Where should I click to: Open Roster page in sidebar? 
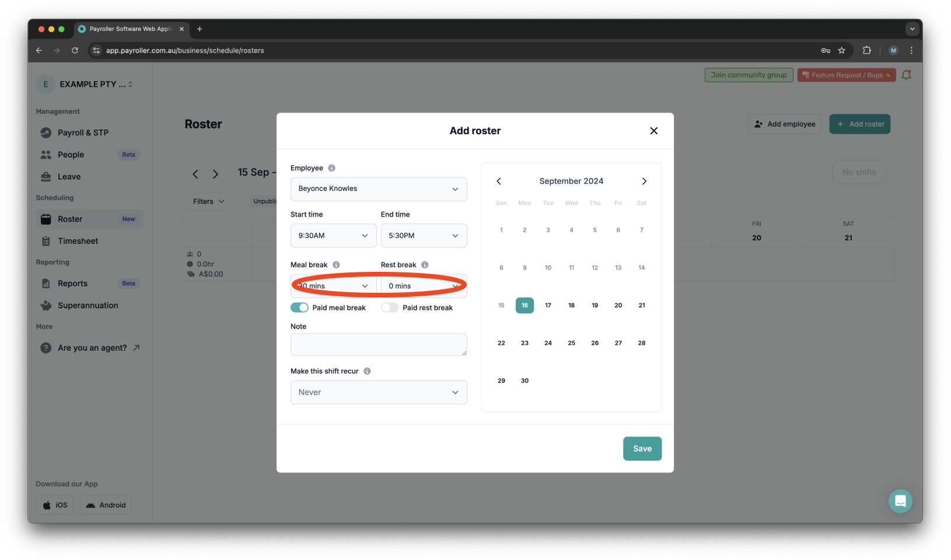point(89,219)
